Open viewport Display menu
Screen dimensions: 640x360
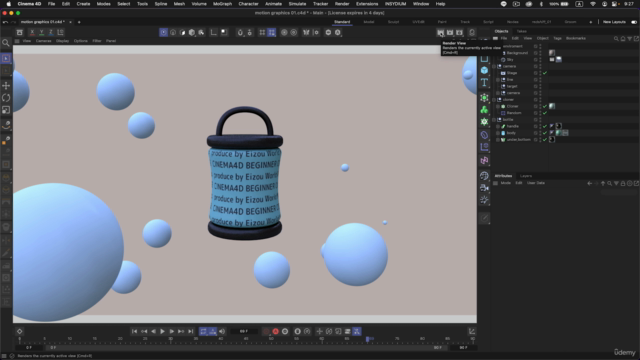point(62,41)
